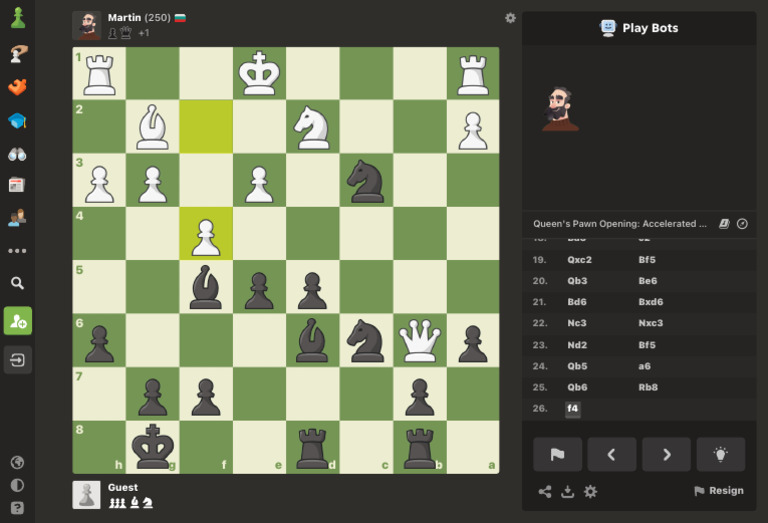The width and height of the screenshot is (768, 523).
Task: Click the Chess.com green pawn logo
Action: click(x=18, y=18)
